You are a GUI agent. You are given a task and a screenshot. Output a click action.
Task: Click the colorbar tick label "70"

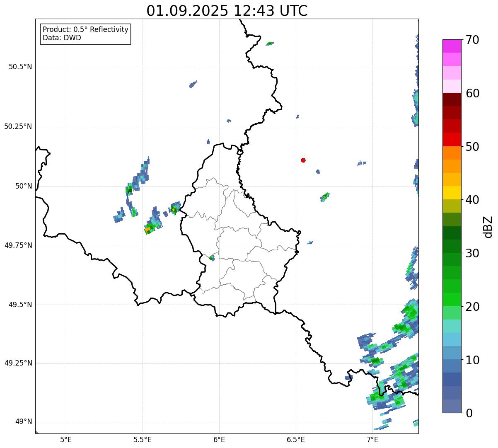[x=472, y=40]
